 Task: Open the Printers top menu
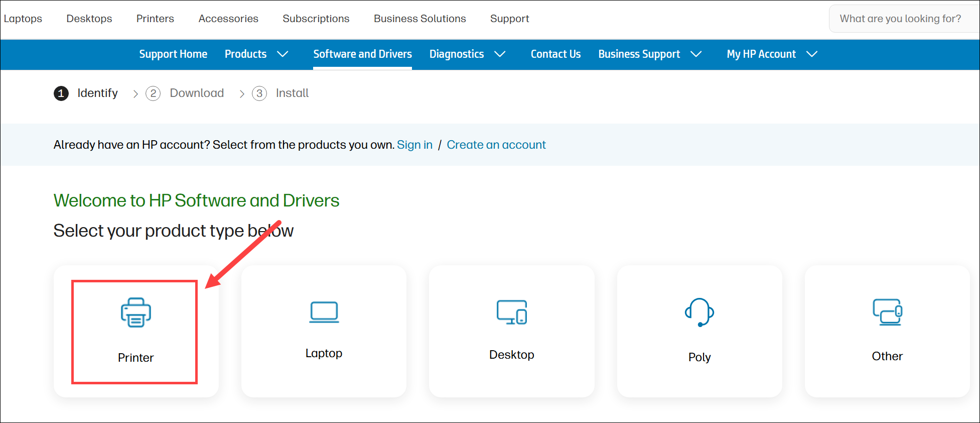[155, 19]
